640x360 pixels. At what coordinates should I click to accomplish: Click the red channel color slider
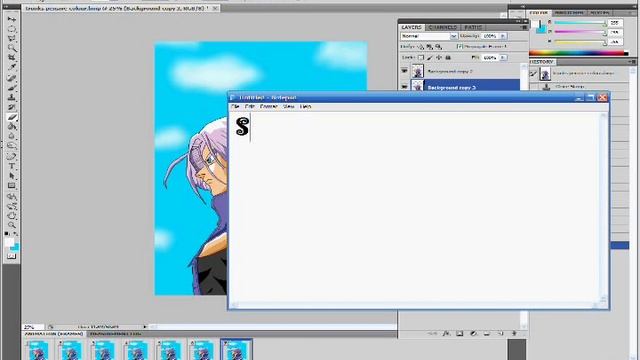coord(580,22)
